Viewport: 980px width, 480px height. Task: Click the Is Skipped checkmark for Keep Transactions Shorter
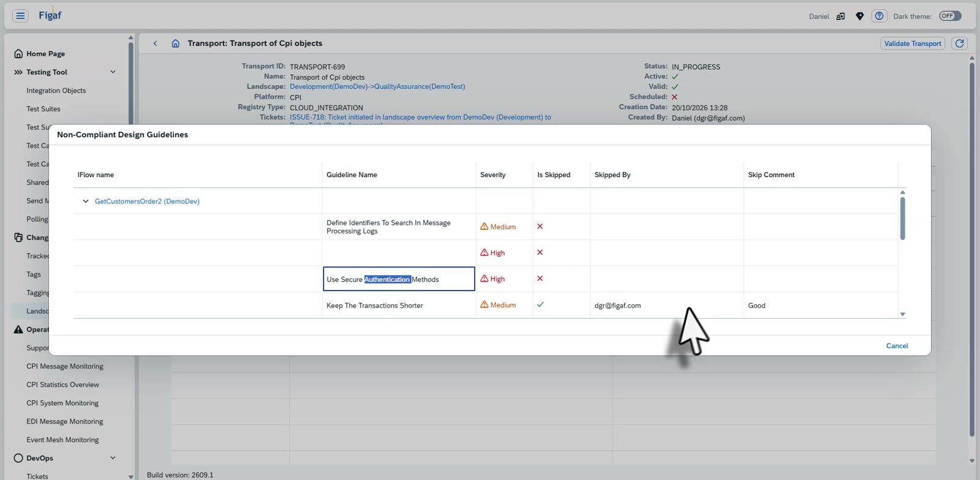pyautogui.click(x=540, y=305)
